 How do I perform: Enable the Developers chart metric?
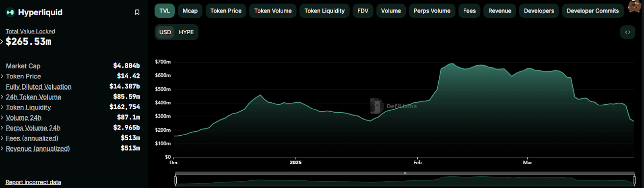[x=539, y=11]
